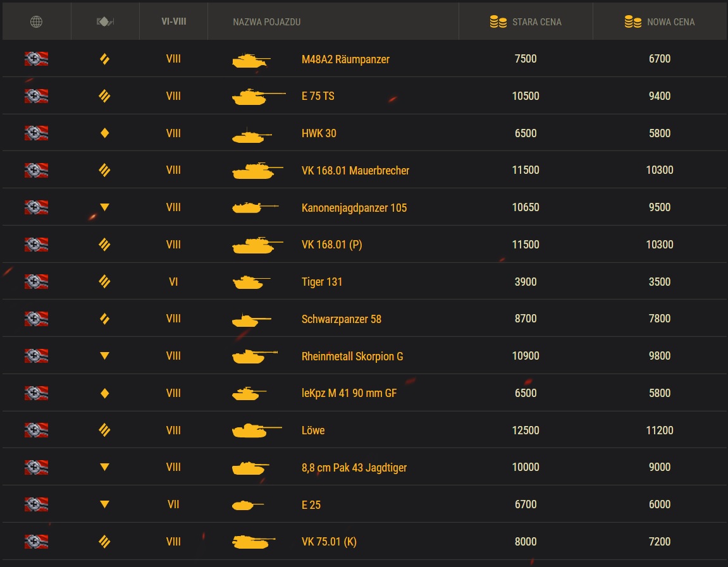
Task: Click the tank destroyer icon for E 25
Action: click(x=105, y=504)
